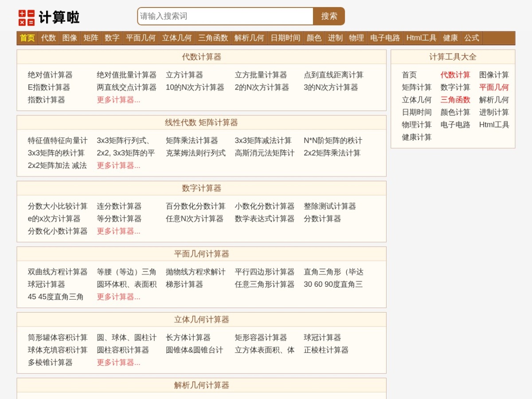Viewport: 532px width, 399px height.
Task: Select 三角函数 in the navigation bar
Action: (213, 38)
